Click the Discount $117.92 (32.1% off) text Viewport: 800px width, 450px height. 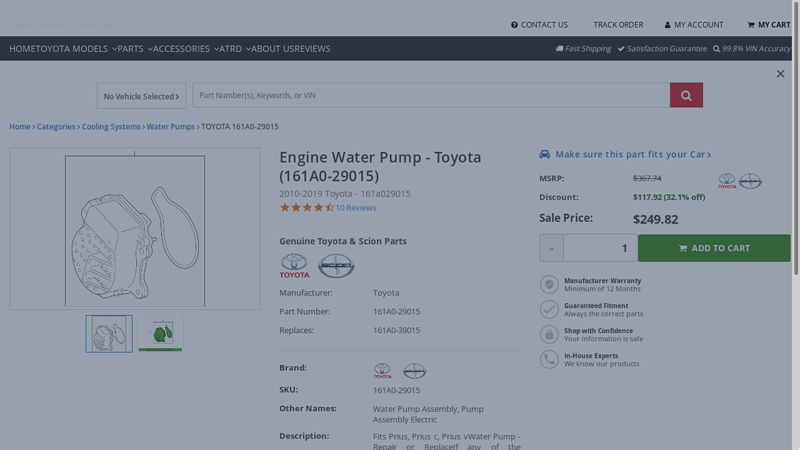669,197
